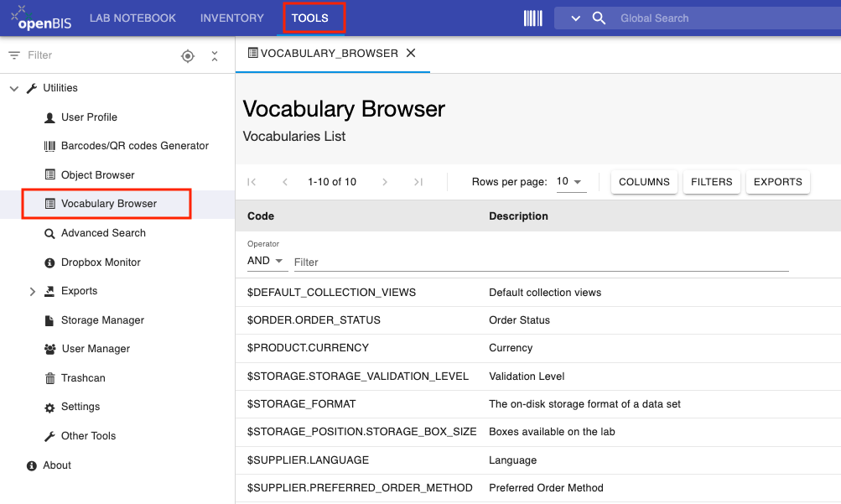
Task: Open the LAB NOTEBOOK menu
Action: coord(132,18)
